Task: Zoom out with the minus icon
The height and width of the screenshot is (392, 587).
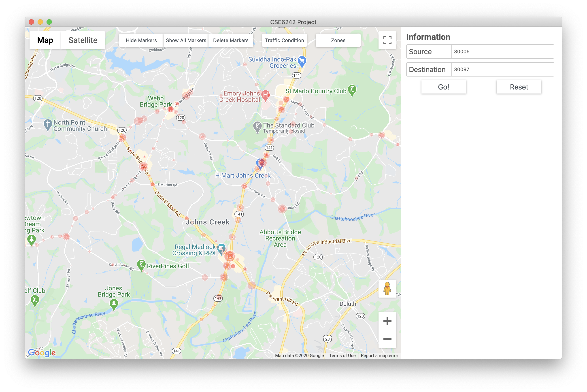Action: (x=387, y=339)
